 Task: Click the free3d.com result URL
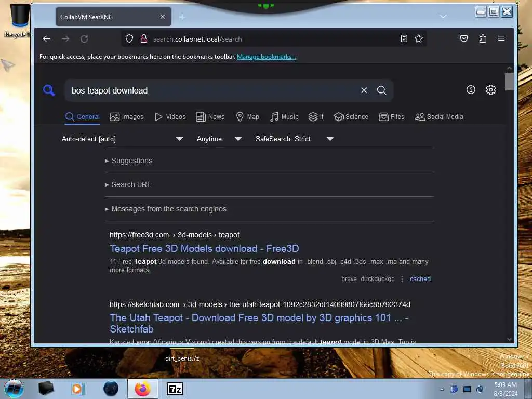[175, 235]
